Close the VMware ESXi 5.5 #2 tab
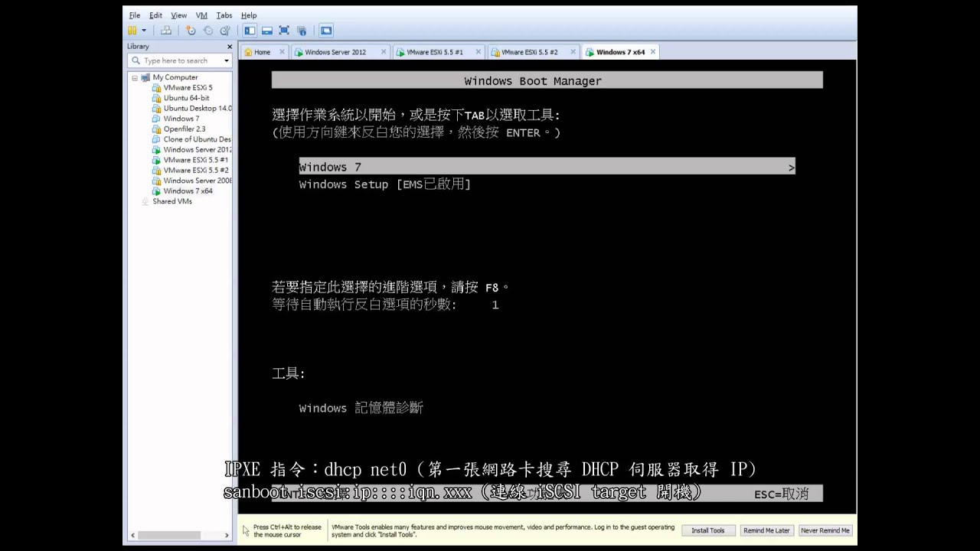980x551 pixels. (x=573, y=52)
